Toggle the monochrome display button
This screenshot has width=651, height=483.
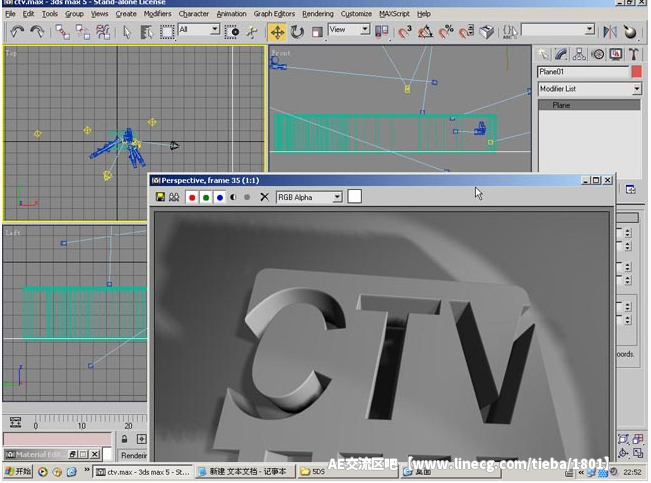[x=247, y=197]
